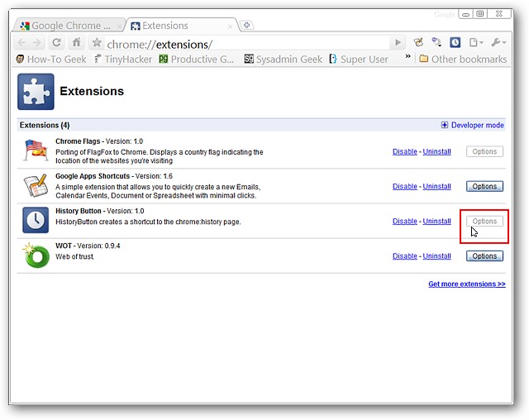Screen dimensions: 529x420
Task: Open Options for WOT
Action: tap(484, 256)
